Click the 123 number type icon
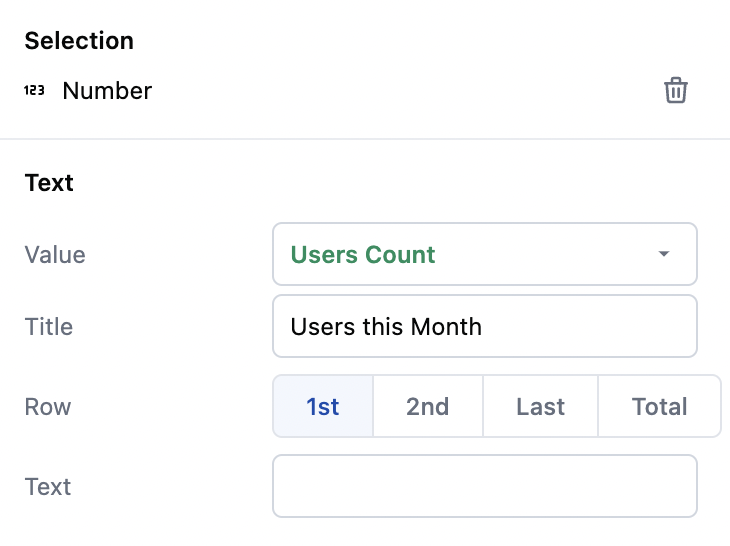Screen dimensions: 730x546 tap(34, 91)
